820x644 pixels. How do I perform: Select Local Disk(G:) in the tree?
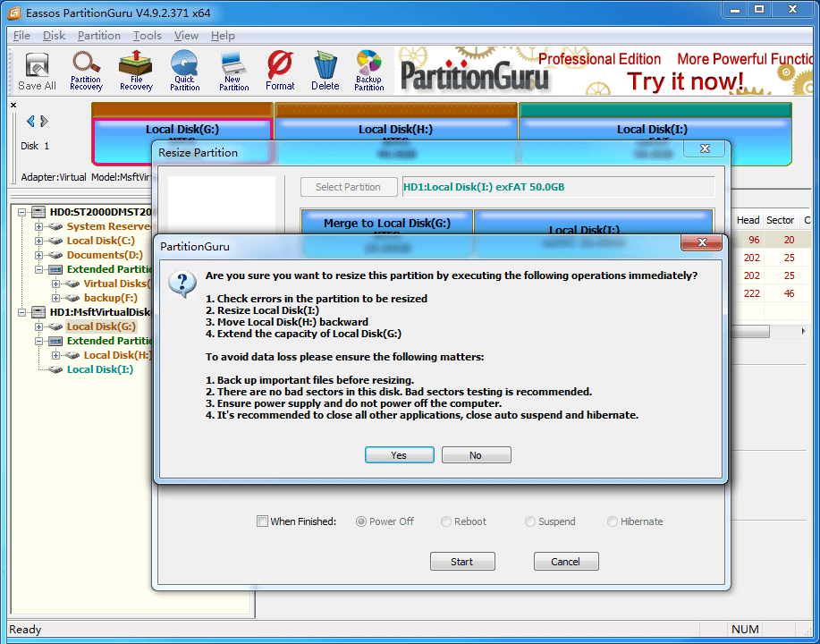coord(101,326)
